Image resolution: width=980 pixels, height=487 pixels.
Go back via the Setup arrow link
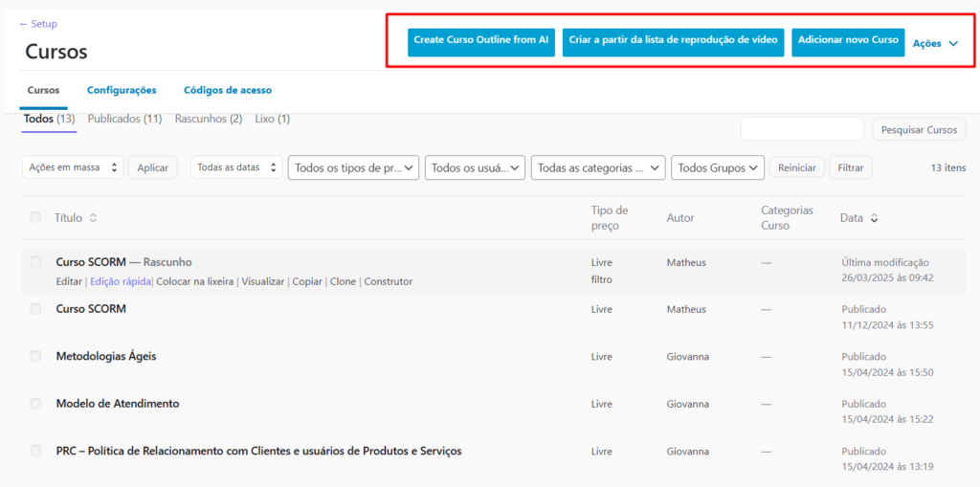click(38, 24)
